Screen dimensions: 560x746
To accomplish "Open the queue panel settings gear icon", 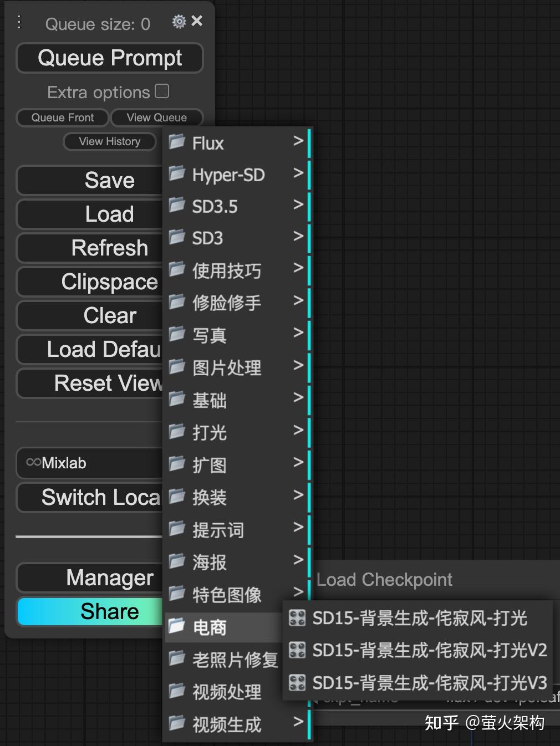I will (x=179, y=21).
